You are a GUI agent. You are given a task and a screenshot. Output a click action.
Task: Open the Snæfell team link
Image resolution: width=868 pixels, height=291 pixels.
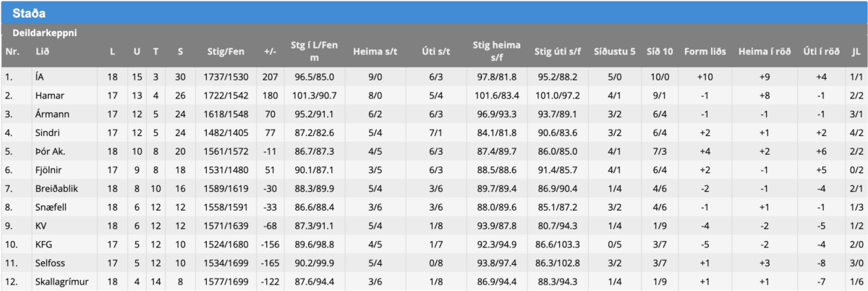(x=49, y=208)
